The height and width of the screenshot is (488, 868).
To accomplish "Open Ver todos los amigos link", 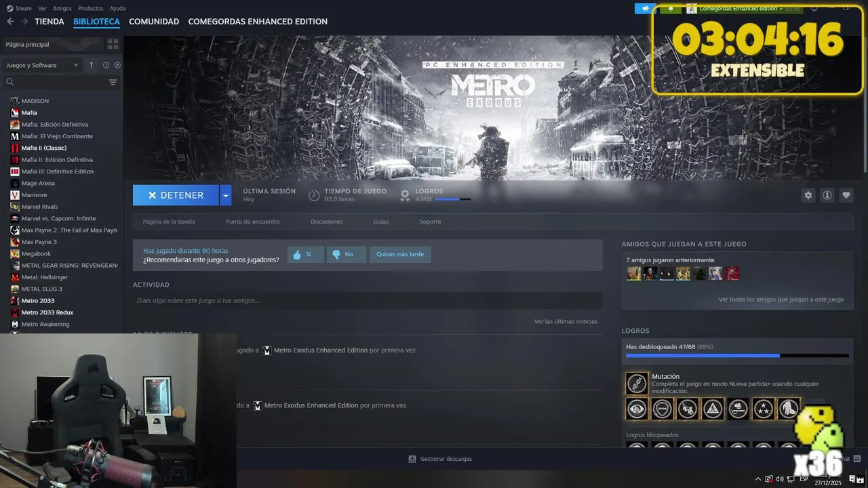I will pyautogui.click(x=781, y=299).
